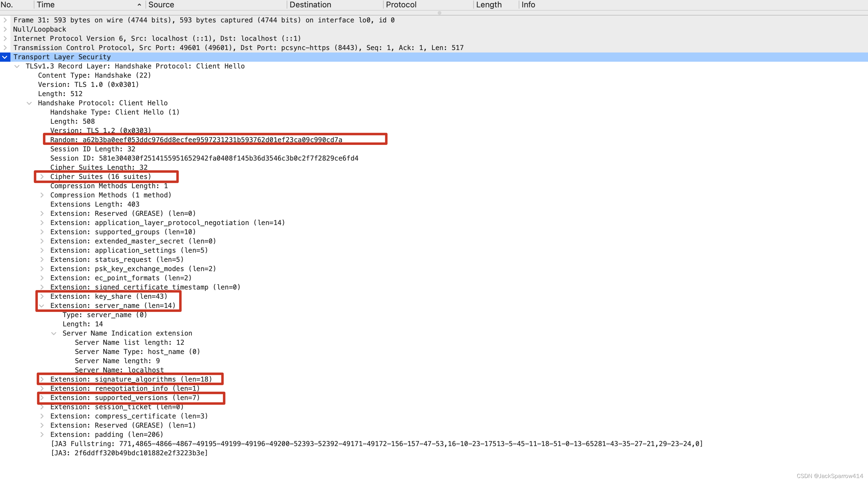Image resolution: width=868 pixels, height=482 pixels.
Task: Collapse Server Name Indication extension node
Action: point(54,333)
